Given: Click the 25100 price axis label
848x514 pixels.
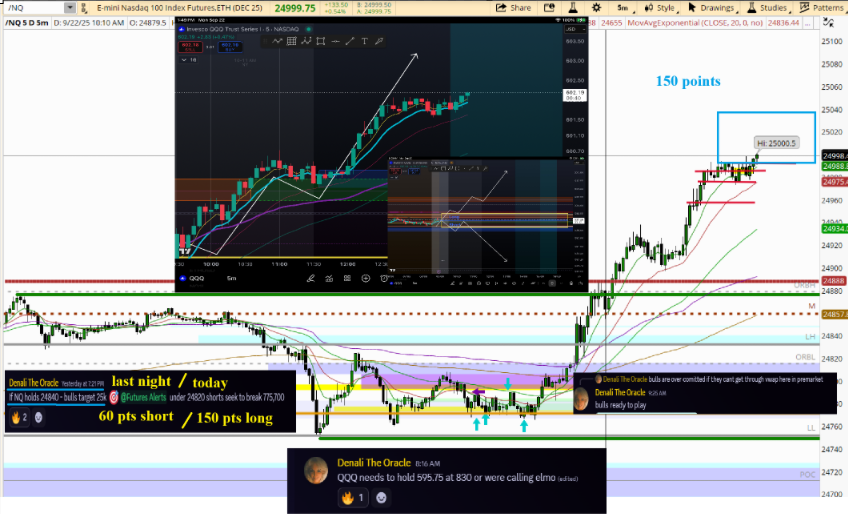Looking at the screenshot, I should click(x=832, y=41).
